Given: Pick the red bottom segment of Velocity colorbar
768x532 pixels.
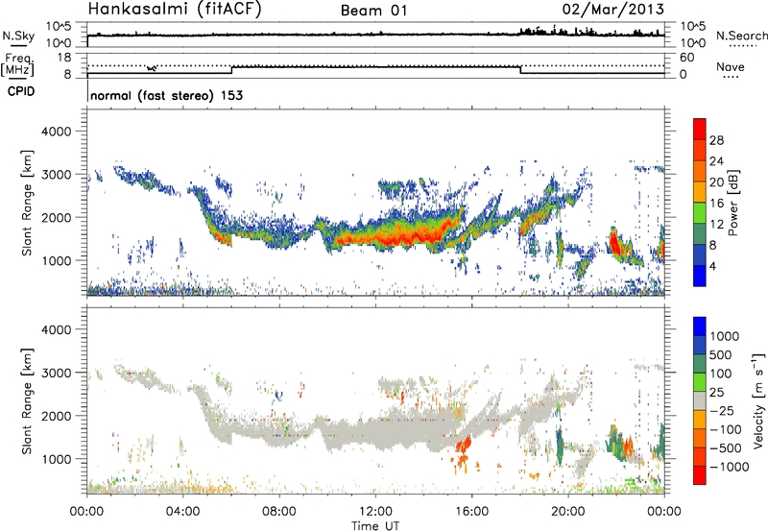Looking at the screenshot, I should 700,475.
